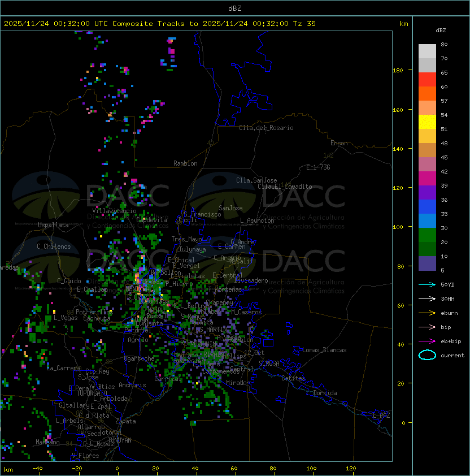Click the 'S_Francisco' map label
Image resolution: width=470 pixels, height=476 pixels.
coord(202,214)
